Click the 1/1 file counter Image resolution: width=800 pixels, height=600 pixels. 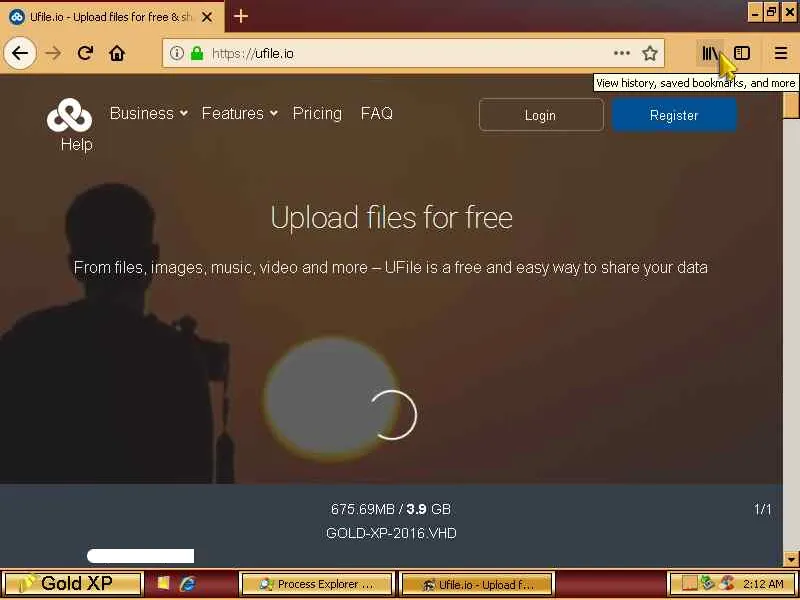[762, 509]
